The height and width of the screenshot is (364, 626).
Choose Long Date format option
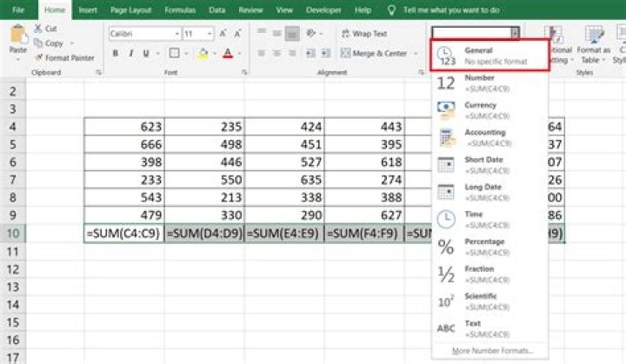[489, 192]
